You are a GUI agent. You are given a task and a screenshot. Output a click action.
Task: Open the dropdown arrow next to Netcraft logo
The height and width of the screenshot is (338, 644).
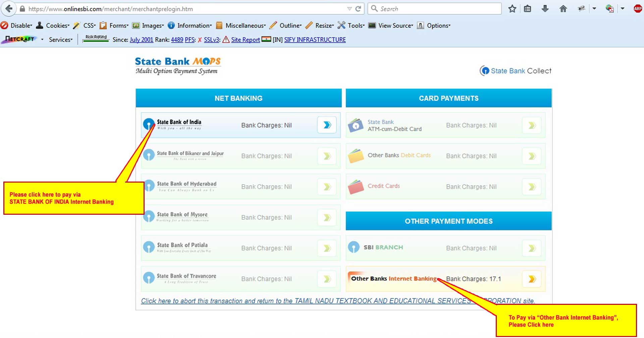[42, 40]
